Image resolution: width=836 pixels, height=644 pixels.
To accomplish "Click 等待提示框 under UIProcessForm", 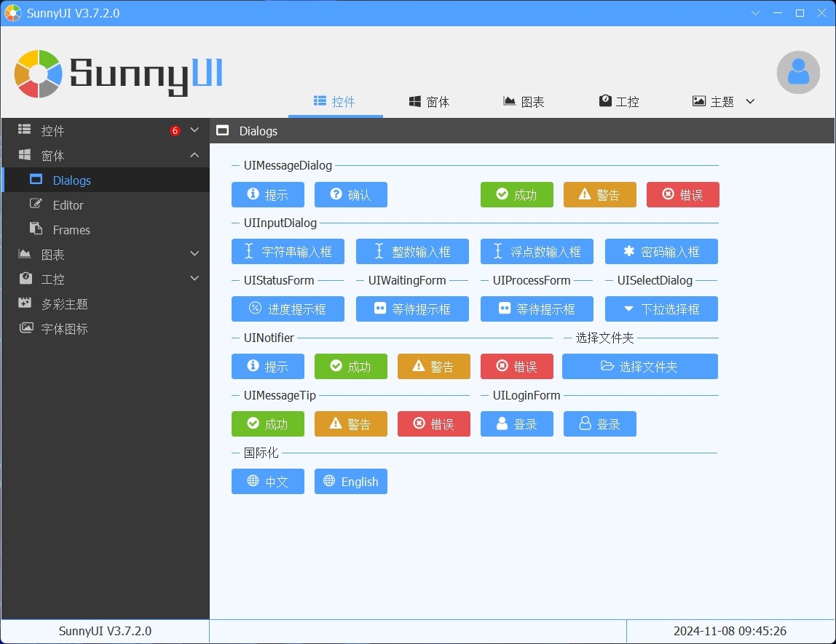I will coord(537,309).
